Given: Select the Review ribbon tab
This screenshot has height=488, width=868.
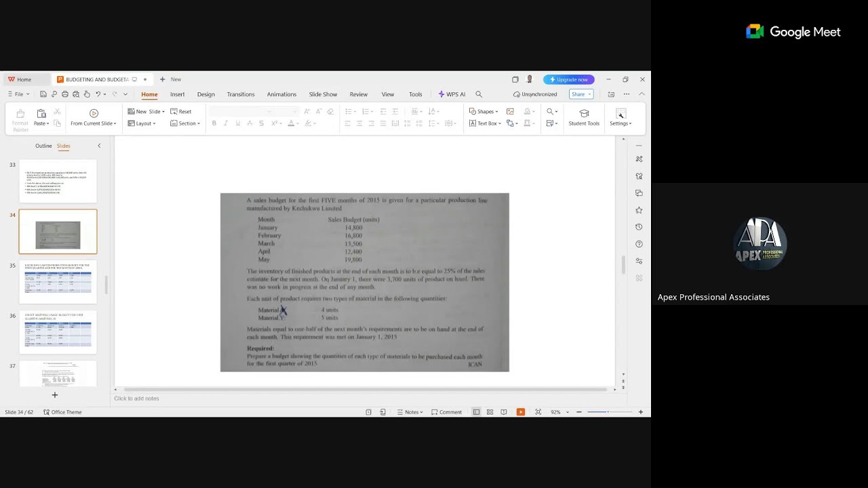Looking at the screenshot, I should point(359,94).
